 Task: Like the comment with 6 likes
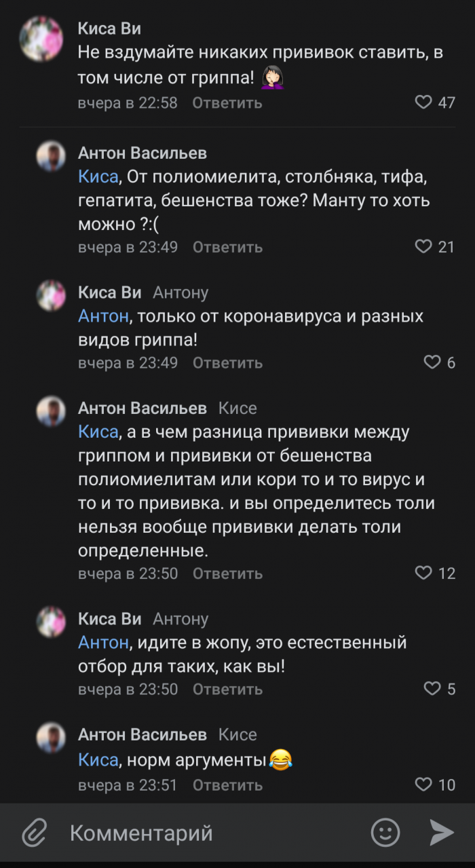click(432, 362)
